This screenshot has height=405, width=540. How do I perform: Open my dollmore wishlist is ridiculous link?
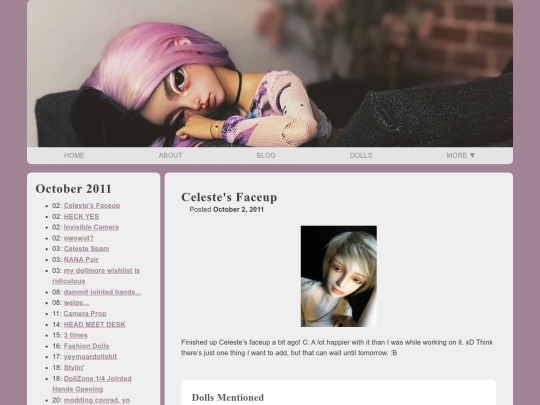96,276
